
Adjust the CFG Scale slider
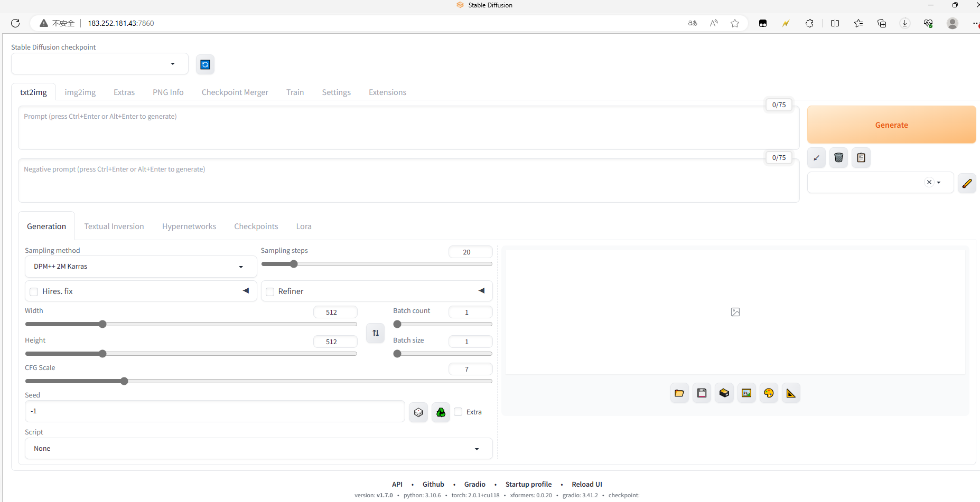click(259, 381)
